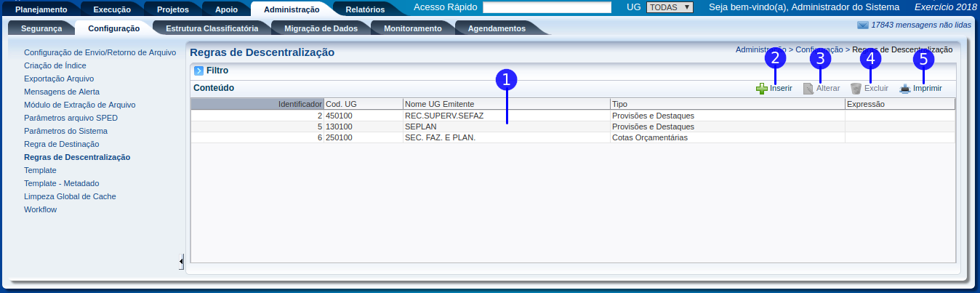Expand the Filtro panel
The width and height of the screenshot is (980, 293).
click(198, 71)
